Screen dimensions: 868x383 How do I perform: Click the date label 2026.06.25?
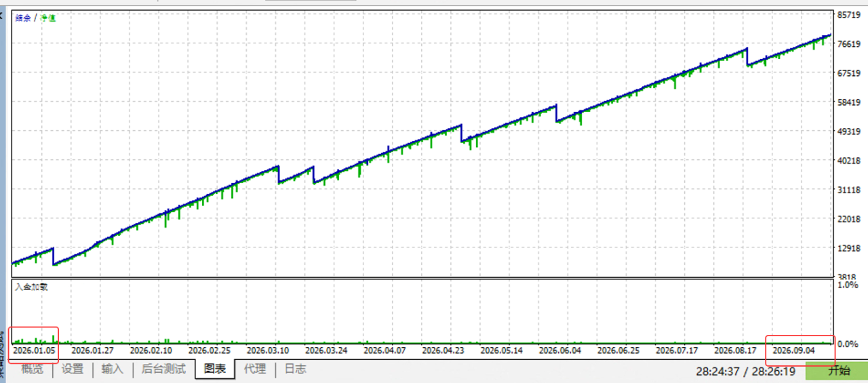click(618, 350)
